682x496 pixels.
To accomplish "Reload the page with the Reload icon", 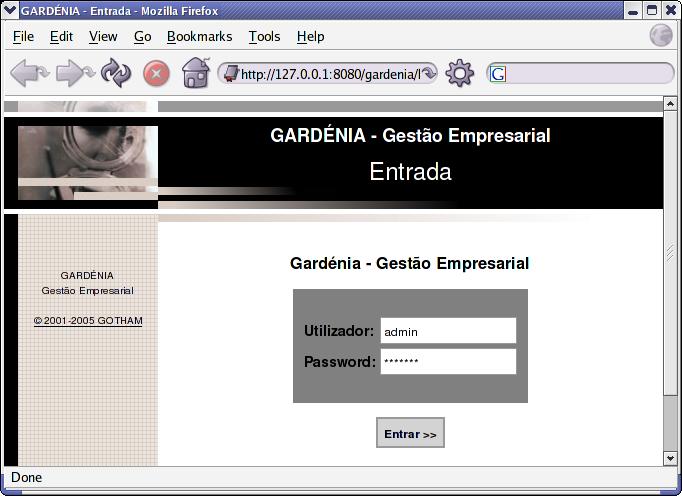I will (116, 73).
